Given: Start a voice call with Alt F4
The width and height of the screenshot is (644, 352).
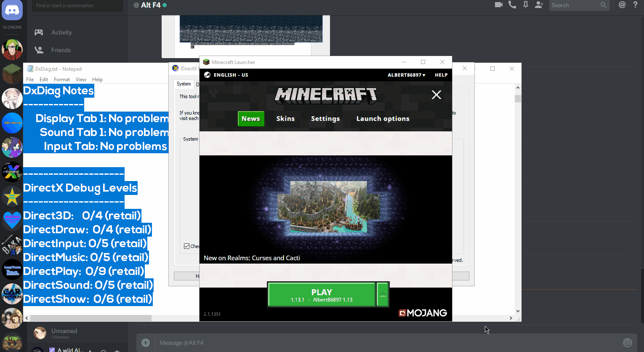Looking at the screenshot, I should coord(512,5).
